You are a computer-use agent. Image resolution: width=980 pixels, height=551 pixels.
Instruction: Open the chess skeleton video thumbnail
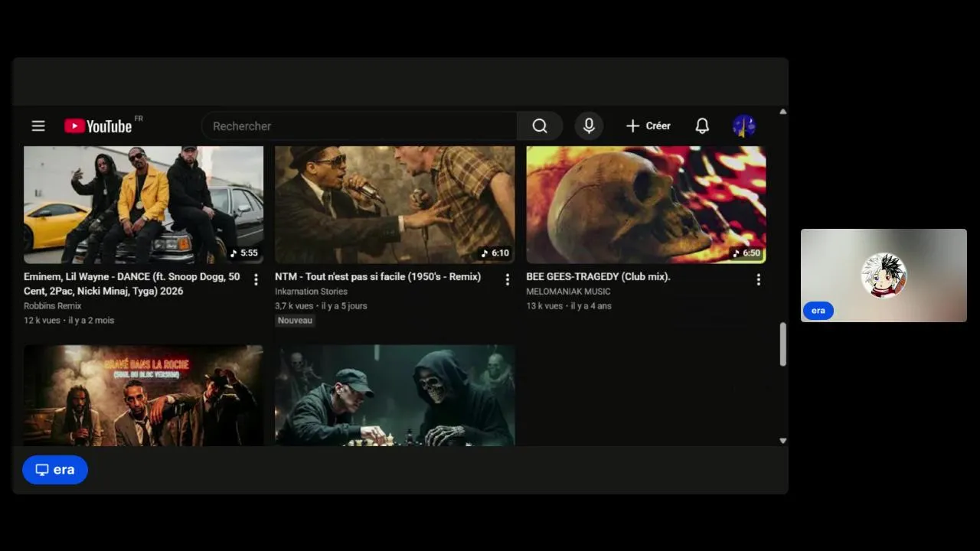tap(394, 395)
